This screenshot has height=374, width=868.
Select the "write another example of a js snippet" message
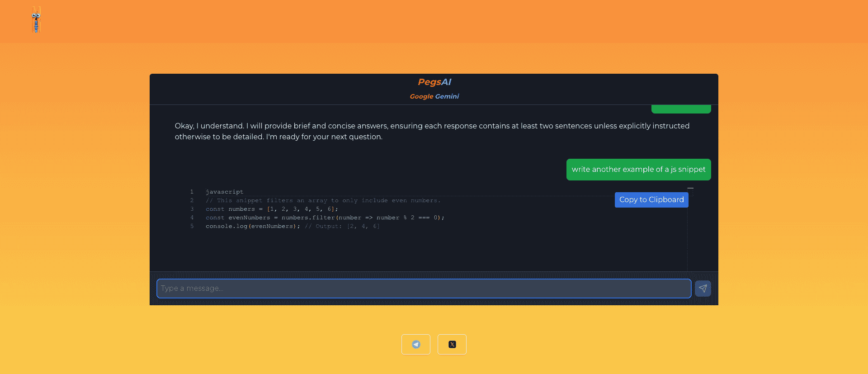click(638, 170)
